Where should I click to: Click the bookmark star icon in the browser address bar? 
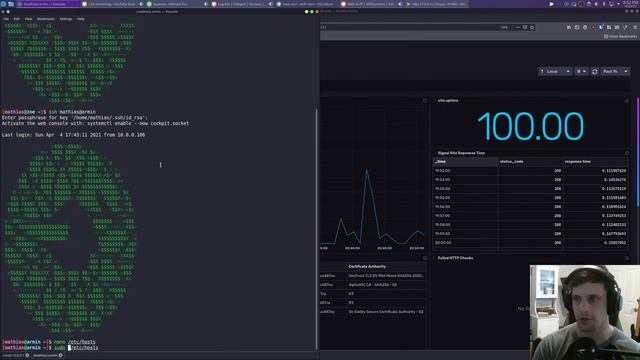(x=532, y=27)
